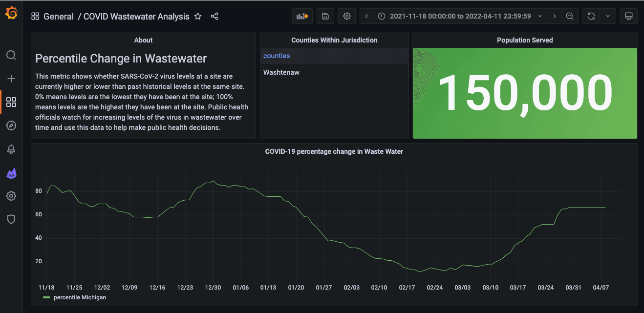
Task: Click the Create plus icon in sidebar
Action: (11, 79)
